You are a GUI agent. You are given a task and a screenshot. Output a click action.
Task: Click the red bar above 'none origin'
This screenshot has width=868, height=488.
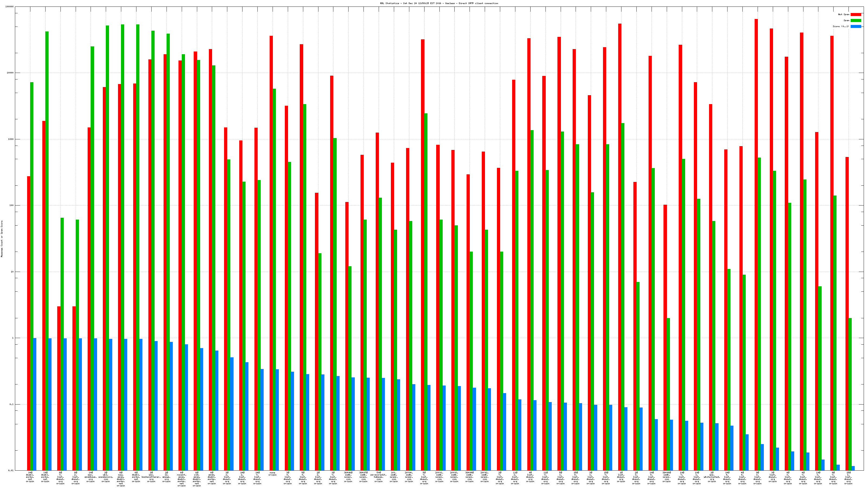(x=271, y=253)
